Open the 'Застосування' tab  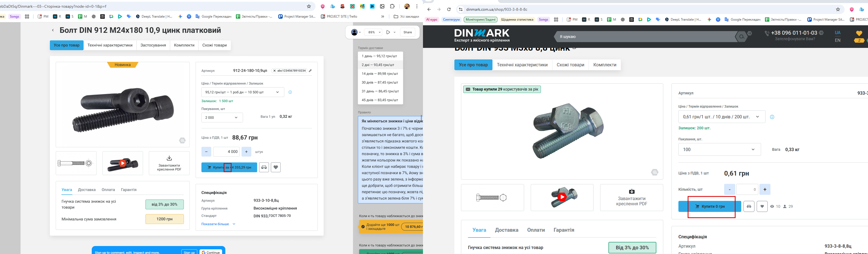coord(153,45)
